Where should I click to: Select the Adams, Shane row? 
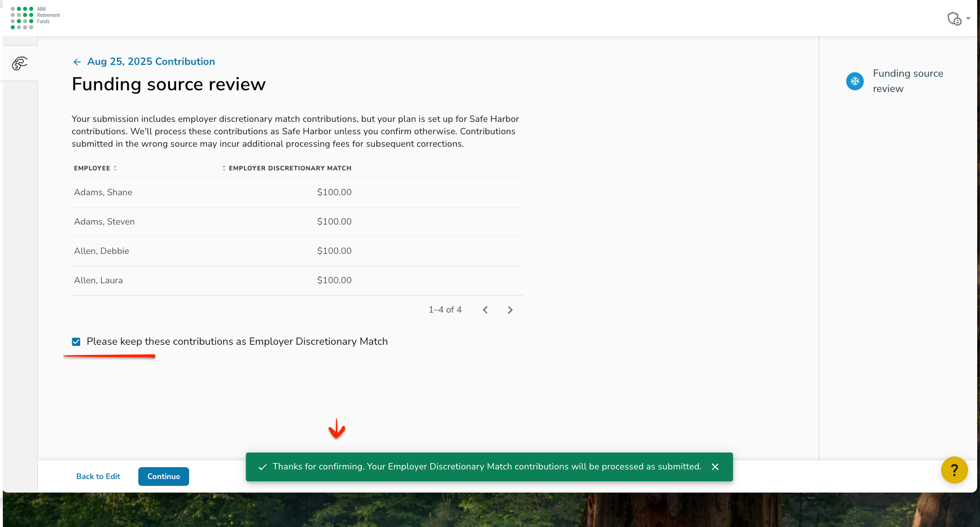tap(297, 192)
